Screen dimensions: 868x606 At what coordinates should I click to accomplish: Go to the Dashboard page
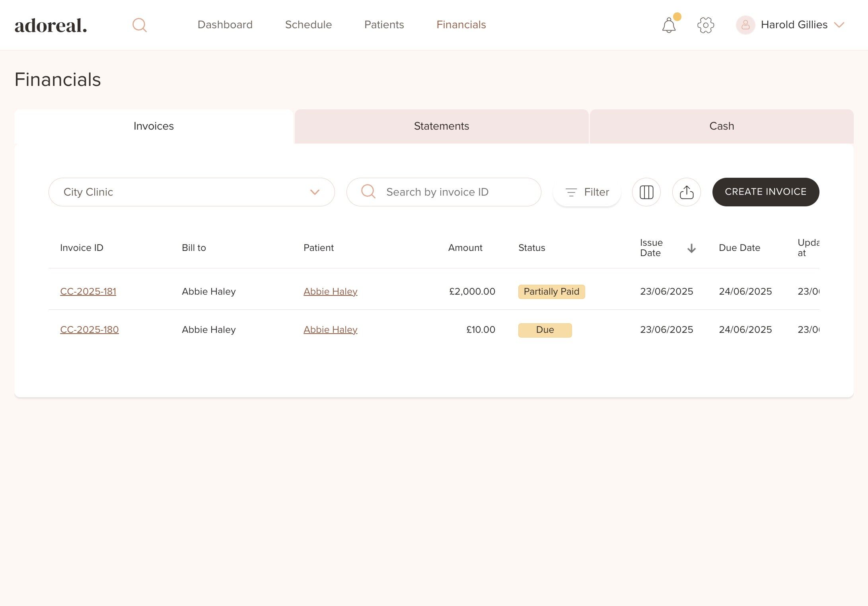point(225,25)
